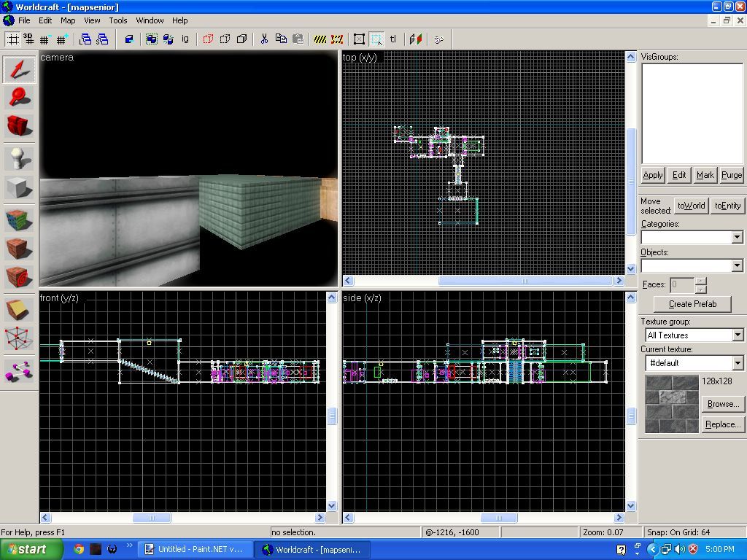Toggle the ig ignore groups button
The height and width of the screenshot is (560, 747).
pos(185,39)
